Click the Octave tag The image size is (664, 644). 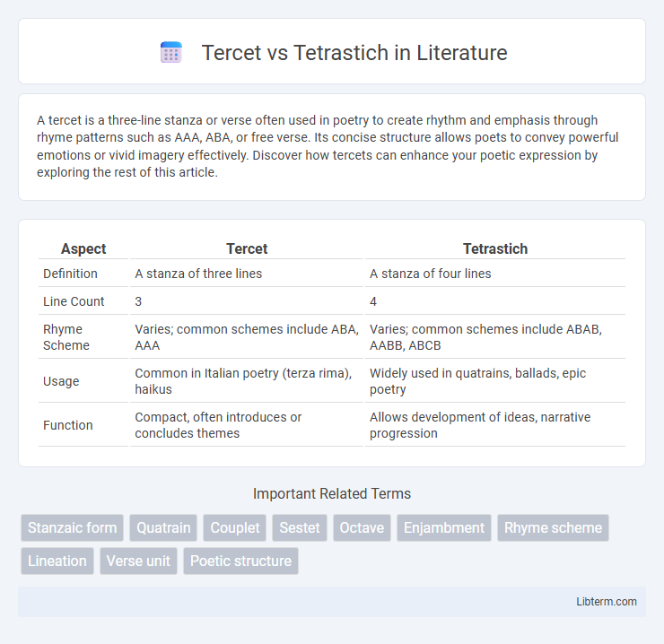pyautogui.click(x=362, y=527)
